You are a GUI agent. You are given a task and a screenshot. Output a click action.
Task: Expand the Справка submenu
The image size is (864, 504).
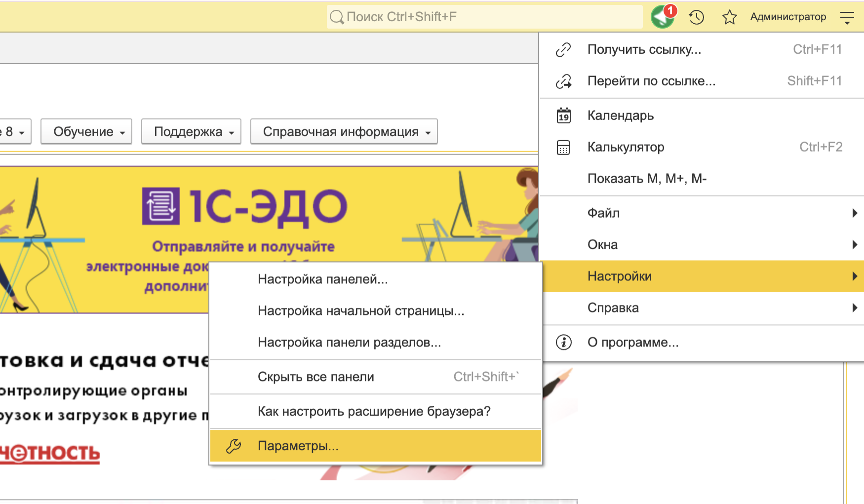pos(702,308)
